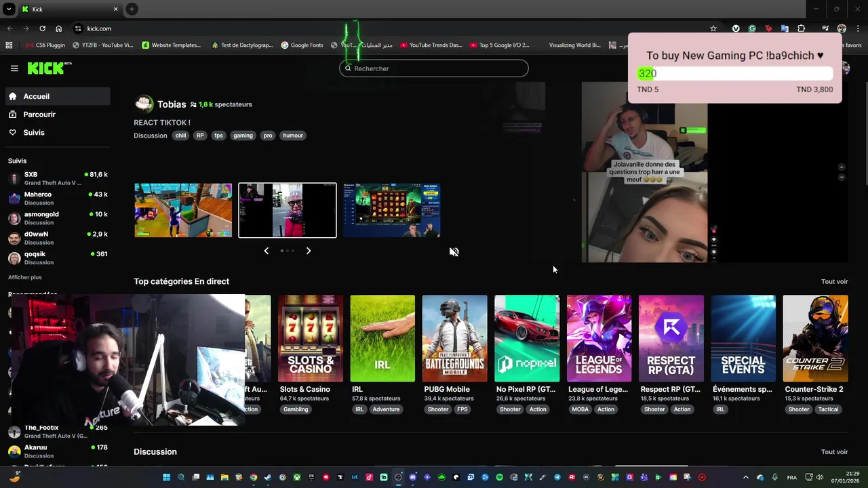Open Parcourir in the sidebar

click(58, 115)
